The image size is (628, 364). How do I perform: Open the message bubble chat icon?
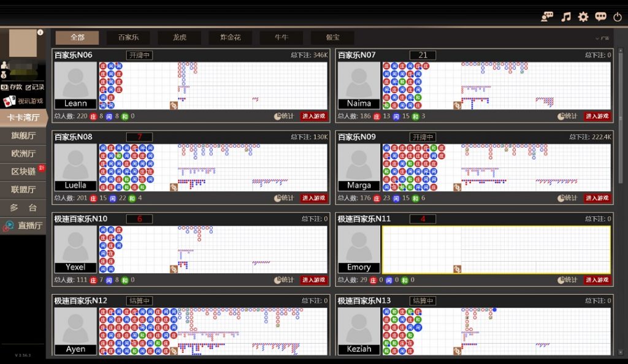tap(600, 17)
